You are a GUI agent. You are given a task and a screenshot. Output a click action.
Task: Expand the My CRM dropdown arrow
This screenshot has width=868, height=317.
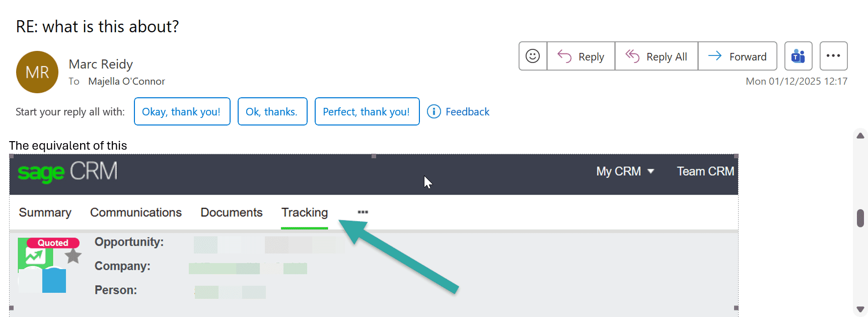[650, 171]
